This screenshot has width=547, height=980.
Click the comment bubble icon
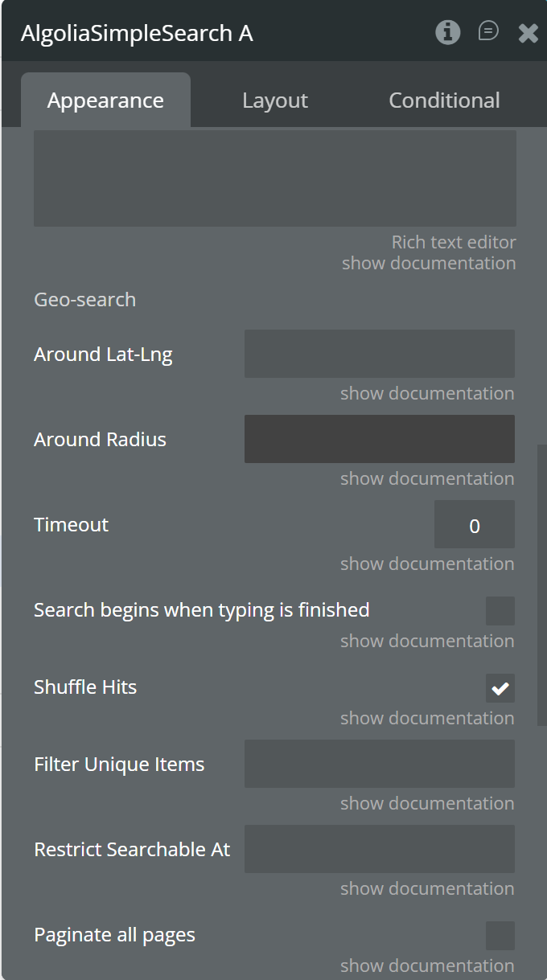point(488,31)
